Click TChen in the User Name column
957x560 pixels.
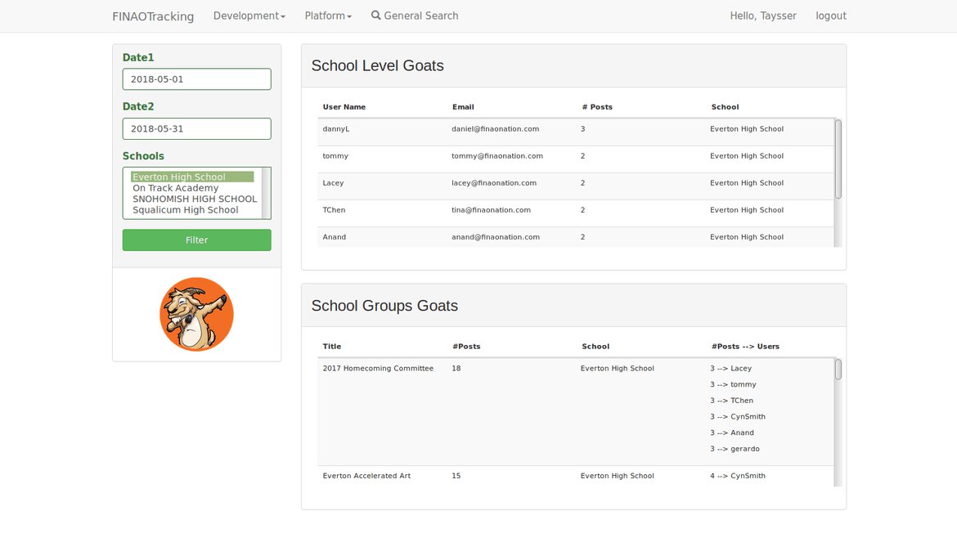tap(334, 210)
